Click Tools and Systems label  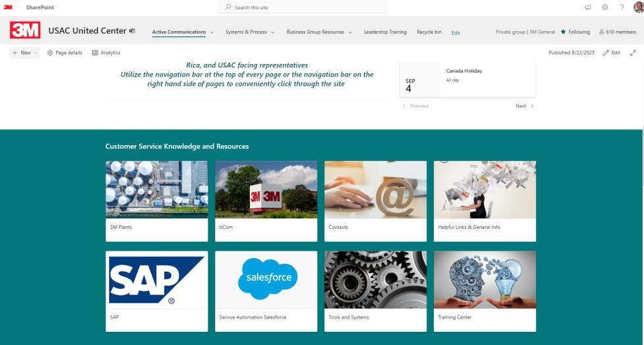coord(349,317)
